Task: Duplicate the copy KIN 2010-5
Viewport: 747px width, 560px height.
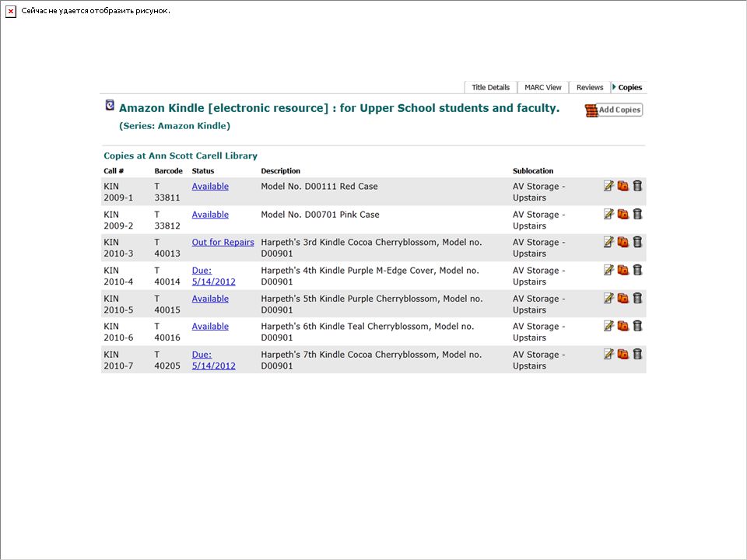Action: 622,298
